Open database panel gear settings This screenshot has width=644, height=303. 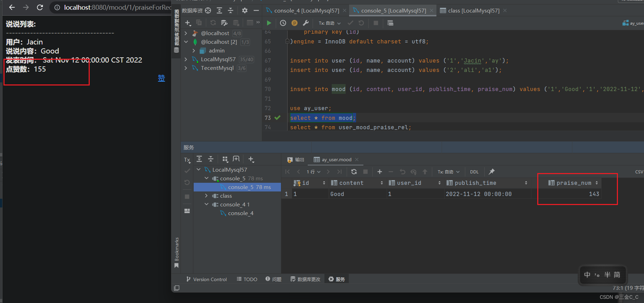(x=245, y=10)
